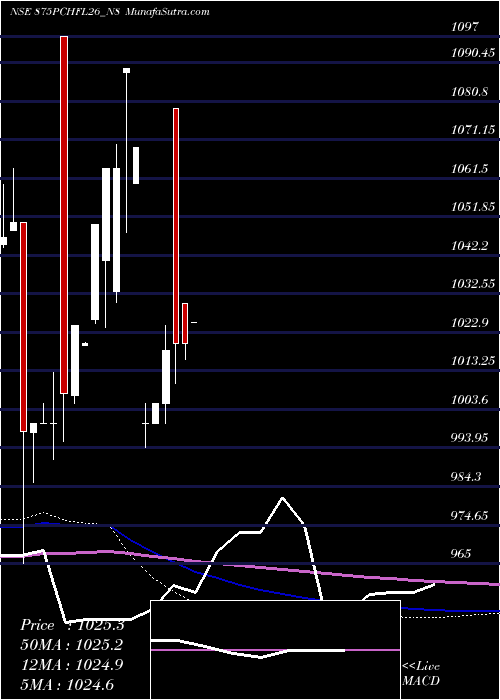Click the 1022.9 price label
500x700 pixels.
(469, 323)
